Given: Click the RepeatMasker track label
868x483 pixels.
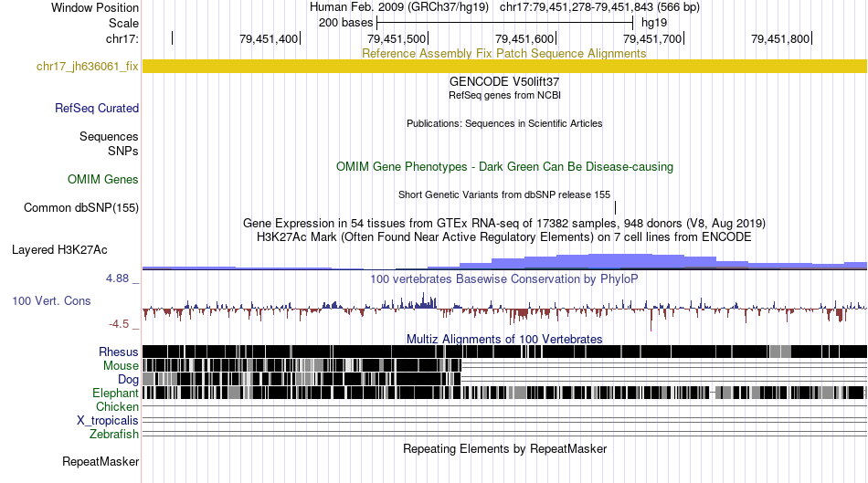Looking at the screenshot, I should click(x=101, y=461).
